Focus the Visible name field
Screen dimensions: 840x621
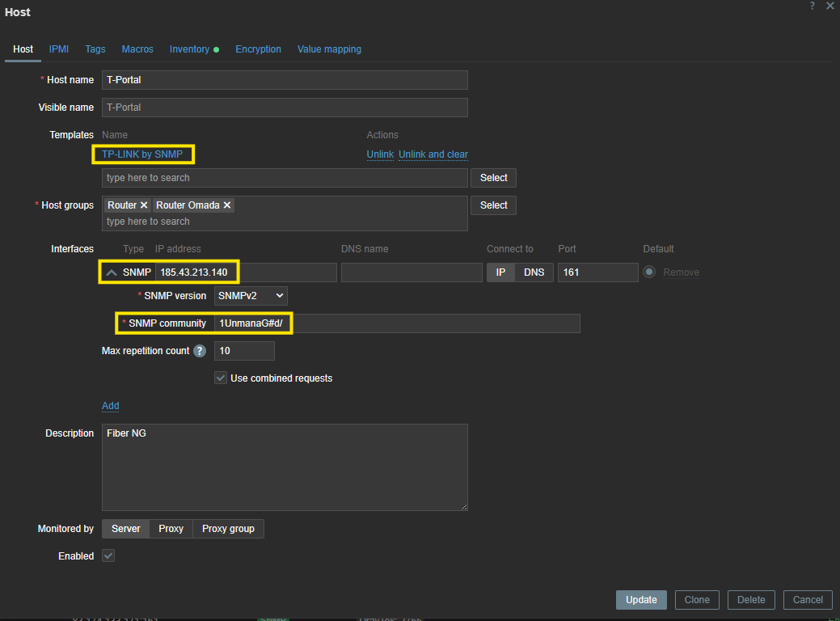point(285,108)
